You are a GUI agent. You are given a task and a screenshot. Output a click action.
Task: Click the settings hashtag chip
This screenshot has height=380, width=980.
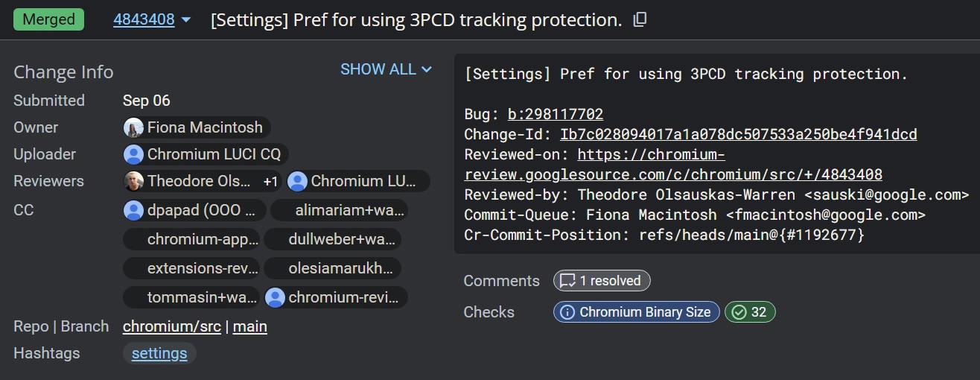point(159,353)
